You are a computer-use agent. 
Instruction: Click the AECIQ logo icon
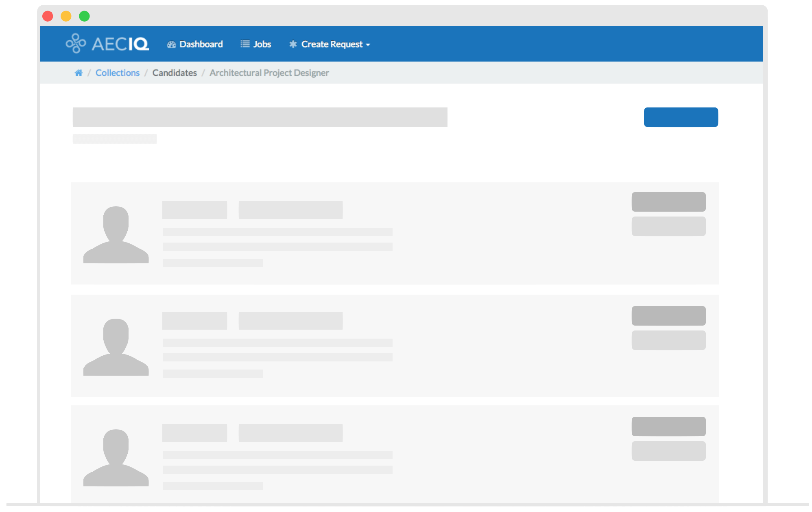(76, 44)
